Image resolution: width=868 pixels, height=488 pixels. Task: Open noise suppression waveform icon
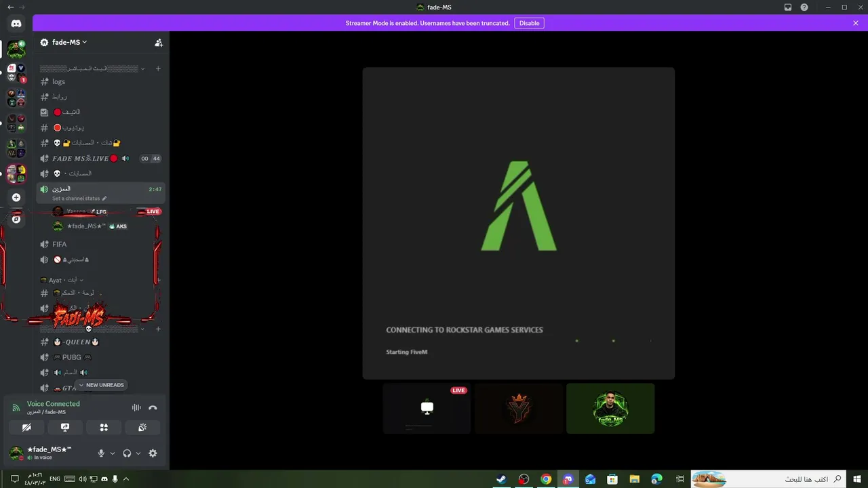click(136, 407)
